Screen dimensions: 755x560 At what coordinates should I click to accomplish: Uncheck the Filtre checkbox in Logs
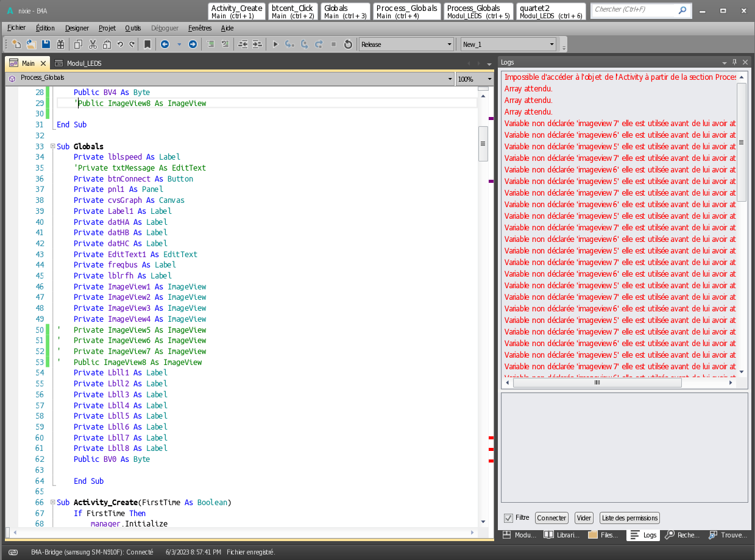pyautogui.click(x=508, y=518)
